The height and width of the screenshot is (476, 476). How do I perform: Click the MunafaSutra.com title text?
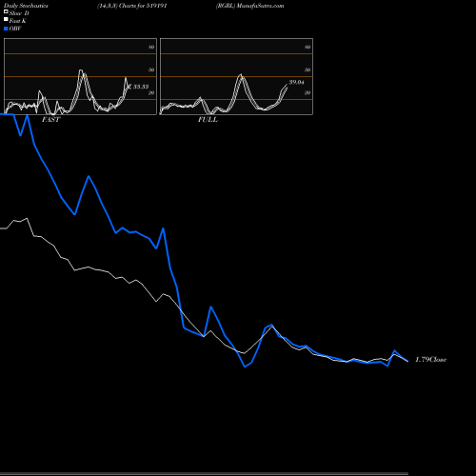point(260,6)
